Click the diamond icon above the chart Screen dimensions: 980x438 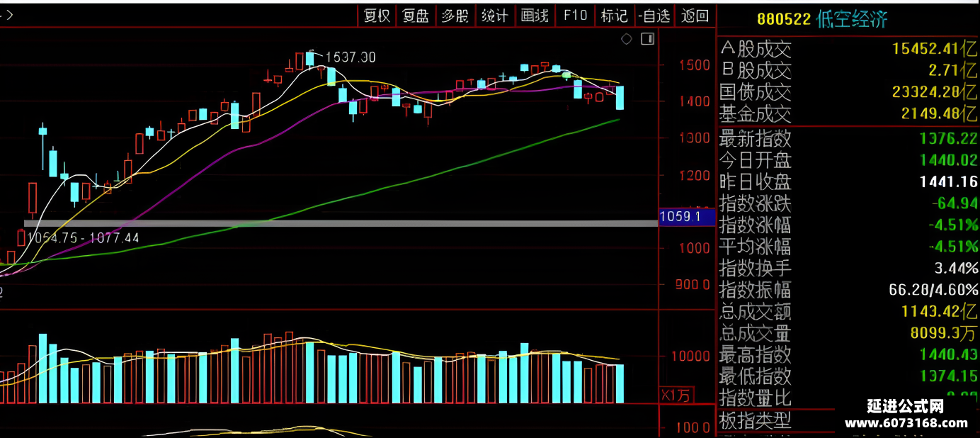point(627,39)
